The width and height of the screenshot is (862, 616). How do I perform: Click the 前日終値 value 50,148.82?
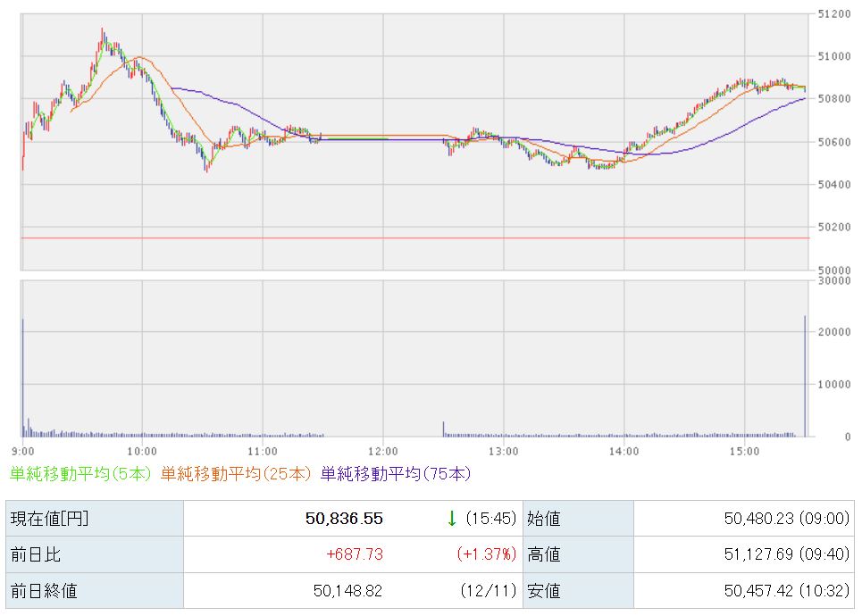point(347,590)
